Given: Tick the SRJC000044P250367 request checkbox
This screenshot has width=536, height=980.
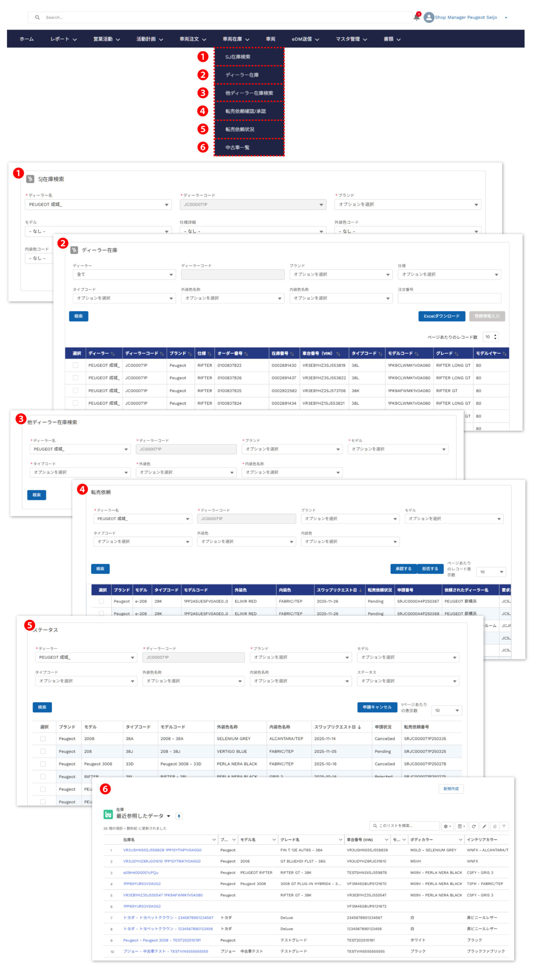Looking at the screenshot, I should [101, 601].
